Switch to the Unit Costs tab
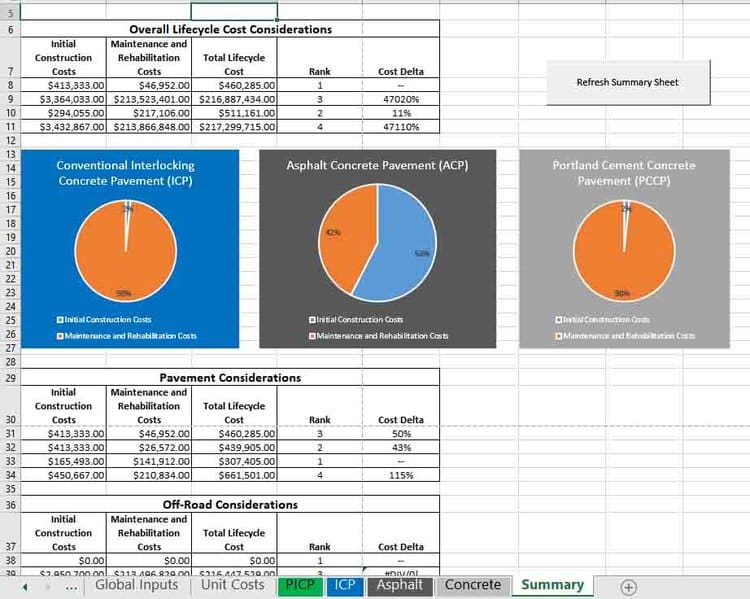Screen dimensions: 750x599 pyautogui.click(x=232, y=585)
